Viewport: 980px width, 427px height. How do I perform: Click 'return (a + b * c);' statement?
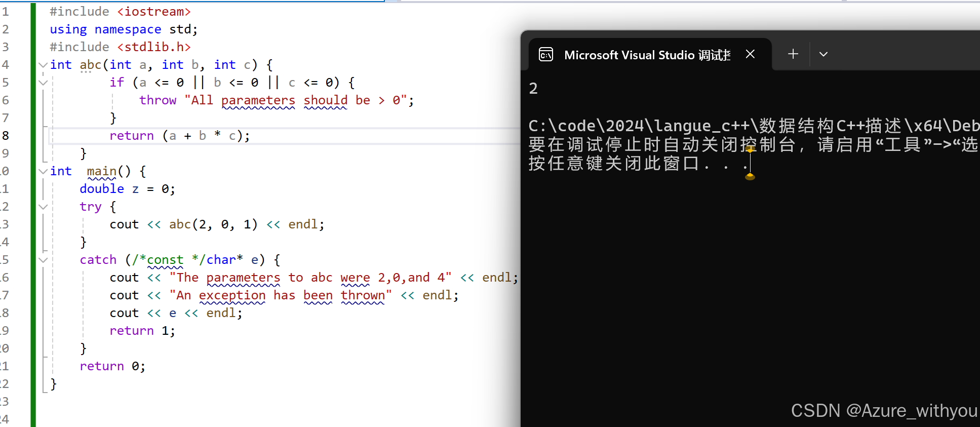click(180, 136)
